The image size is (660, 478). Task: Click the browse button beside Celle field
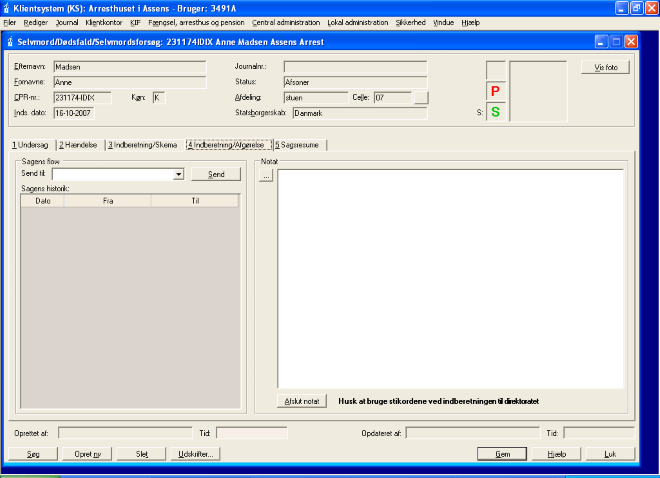[x=421, y=98]
